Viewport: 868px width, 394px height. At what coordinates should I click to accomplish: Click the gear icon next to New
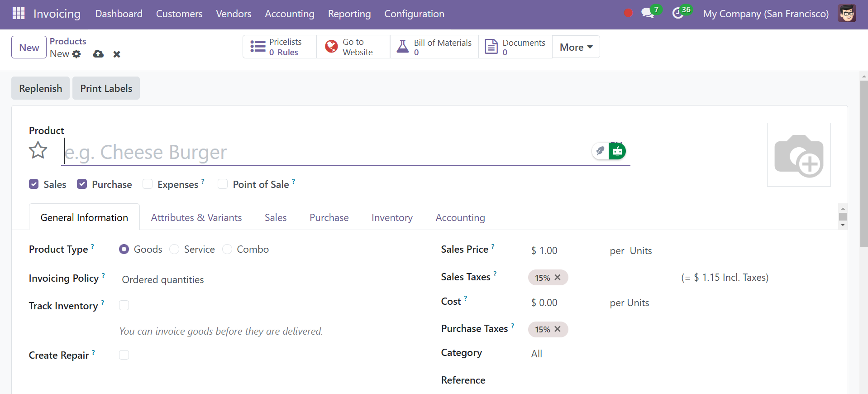pos(77,54)
